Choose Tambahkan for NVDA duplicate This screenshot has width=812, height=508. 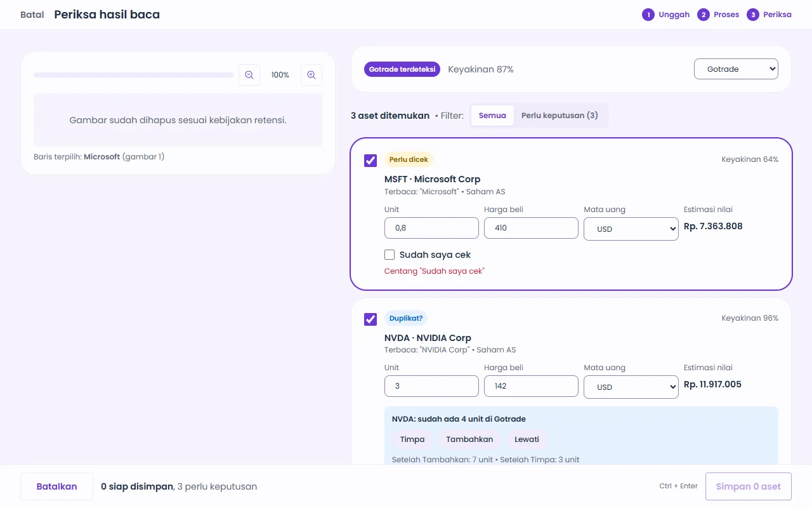tap(469, 439)
